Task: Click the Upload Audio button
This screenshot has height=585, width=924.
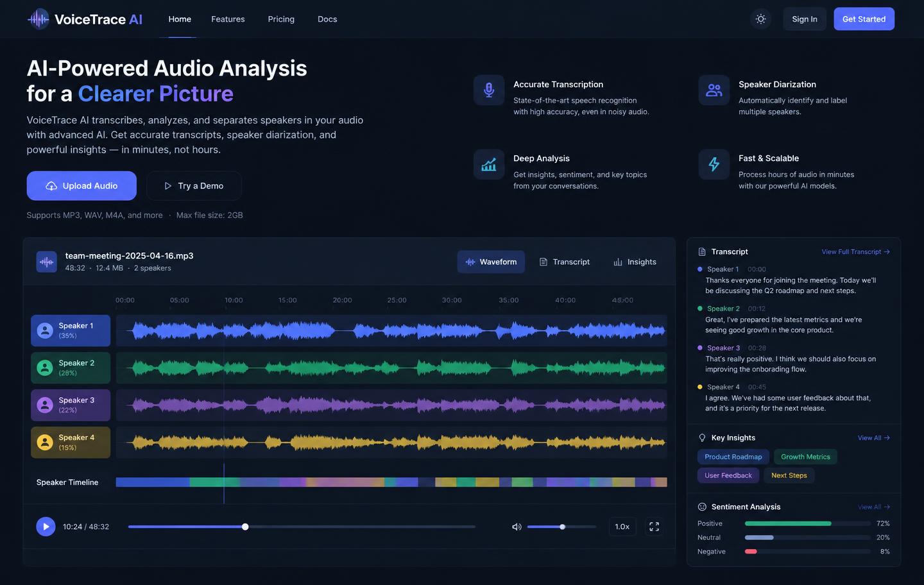Action: click(81, 186)
